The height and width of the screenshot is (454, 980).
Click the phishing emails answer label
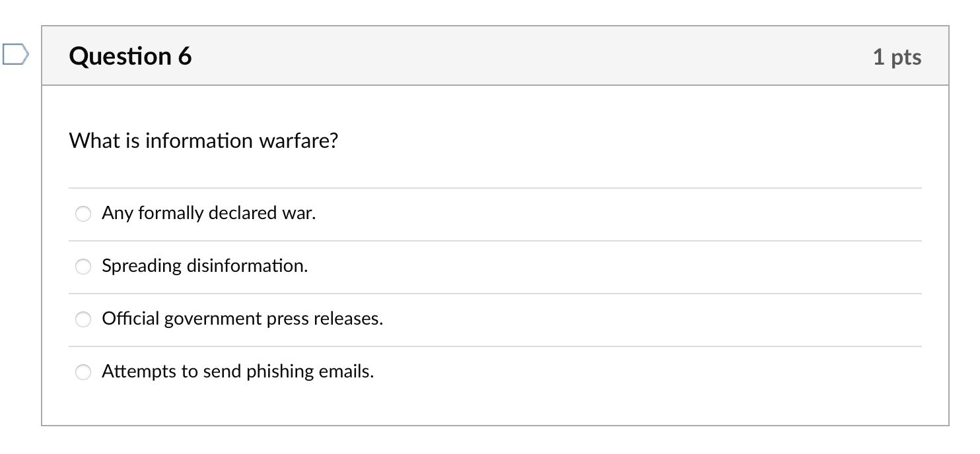[x=238, y=371]
